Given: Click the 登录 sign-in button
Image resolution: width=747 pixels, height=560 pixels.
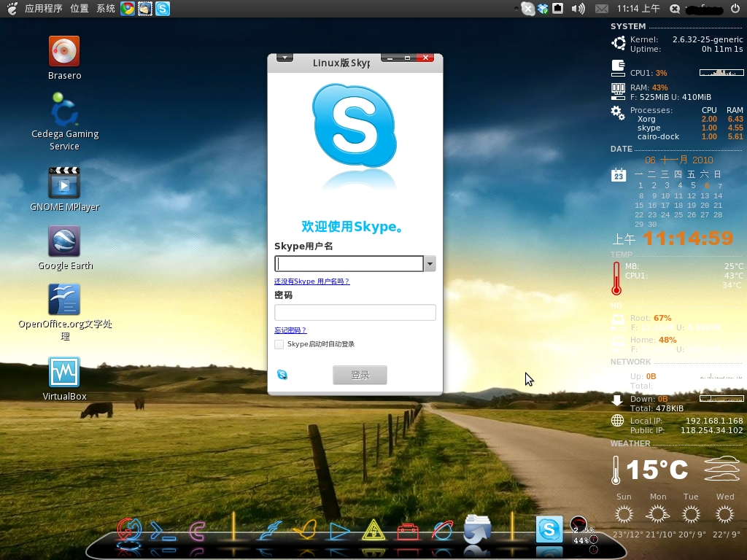Looking at the screenshot, I should (360, 376).
